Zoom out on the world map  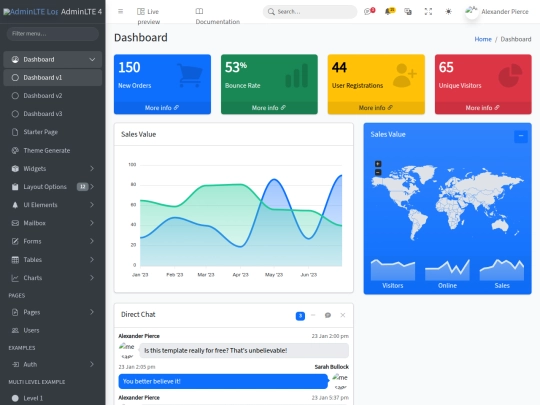(378, 172)
